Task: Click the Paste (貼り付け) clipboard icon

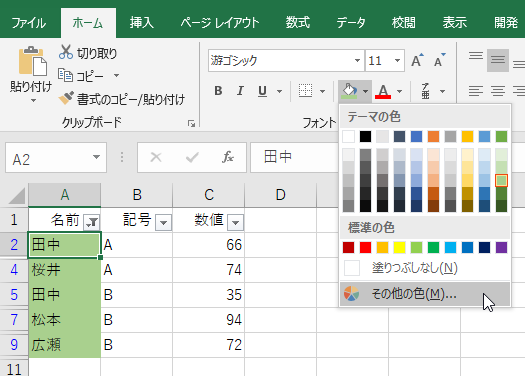Action: [32, 61]
